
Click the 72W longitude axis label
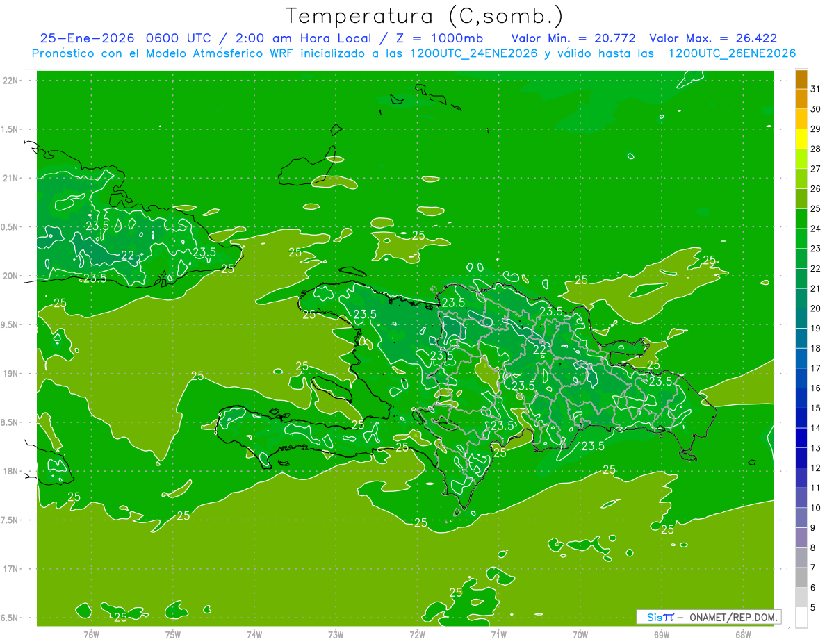point(417,634)
